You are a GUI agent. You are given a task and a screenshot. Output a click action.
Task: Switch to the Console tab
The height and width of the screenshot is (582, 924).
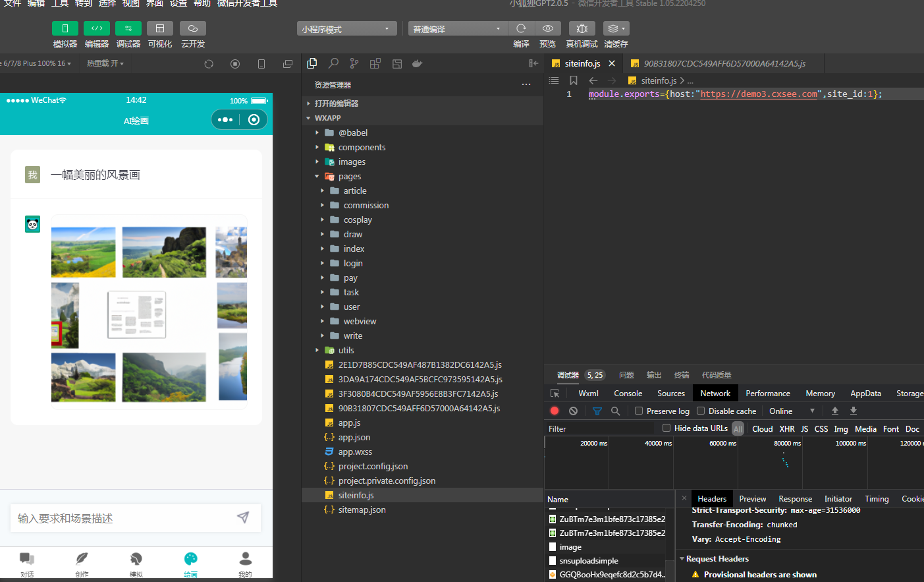coord(628,393)
